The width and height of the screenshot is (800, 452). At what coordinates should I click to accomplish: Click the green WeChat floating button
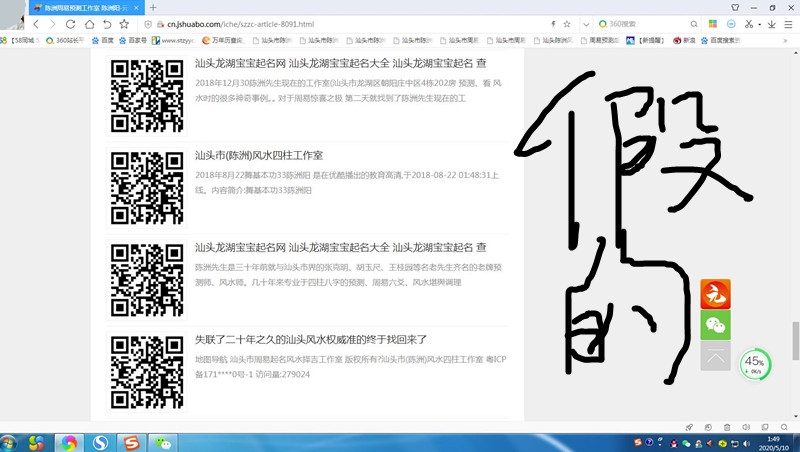tap(715, 325)
